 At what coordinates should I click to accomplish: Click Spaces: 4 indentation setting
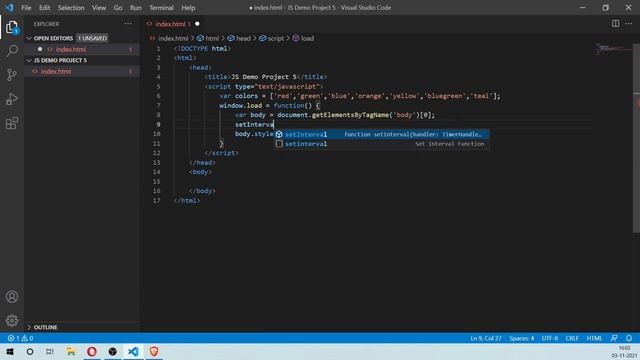pos(522,338)
